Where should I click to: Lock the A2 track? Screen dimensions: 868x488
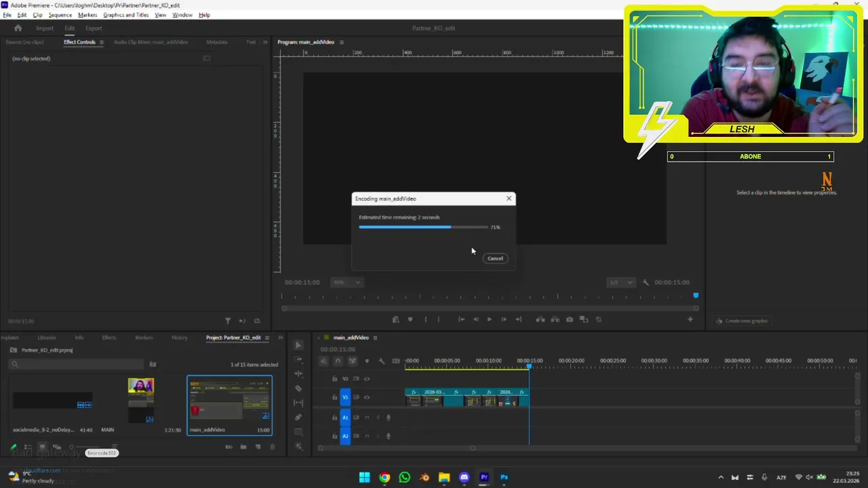pyautogui.click(x=334, y=436)
